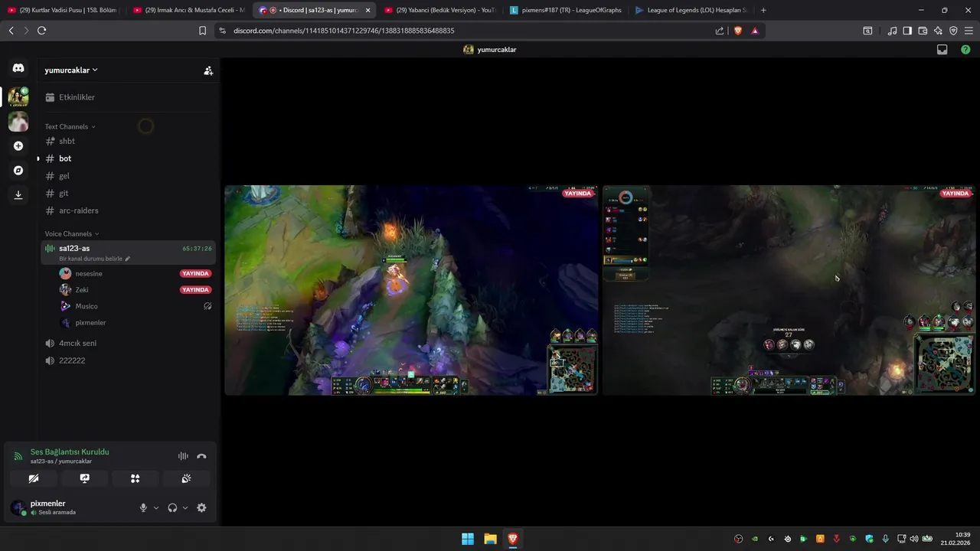Open the Windows Start button on the taskbar
Image resolution: width=980 pixels, height=551 pixels.
pyautogui.click(x=468, y=539)
